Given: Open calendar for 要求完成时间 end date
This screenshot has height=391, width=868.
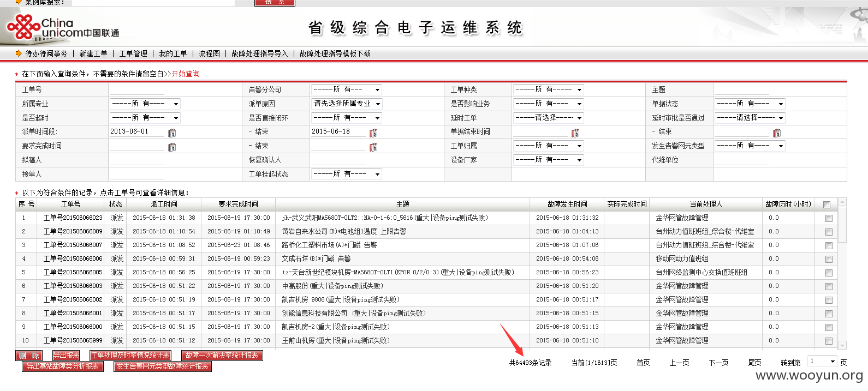Looking at the screenshot, I should [x=373, y=147].
